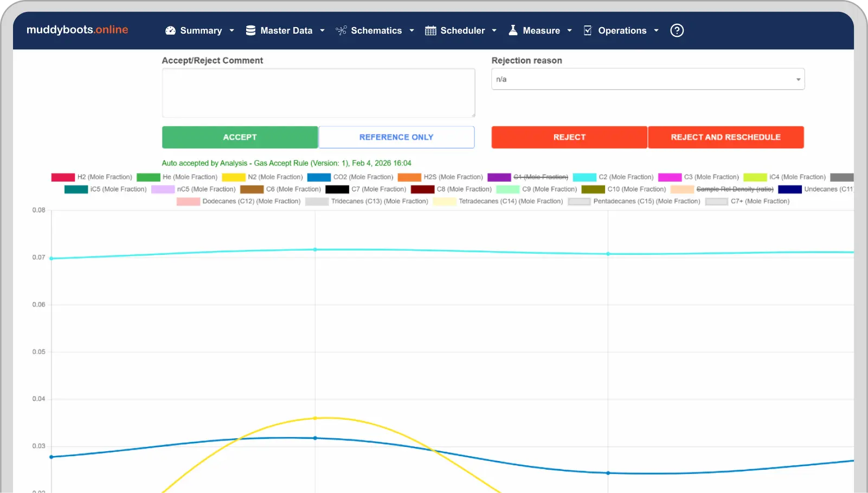Open the help question mark icon

pos(677,31)
